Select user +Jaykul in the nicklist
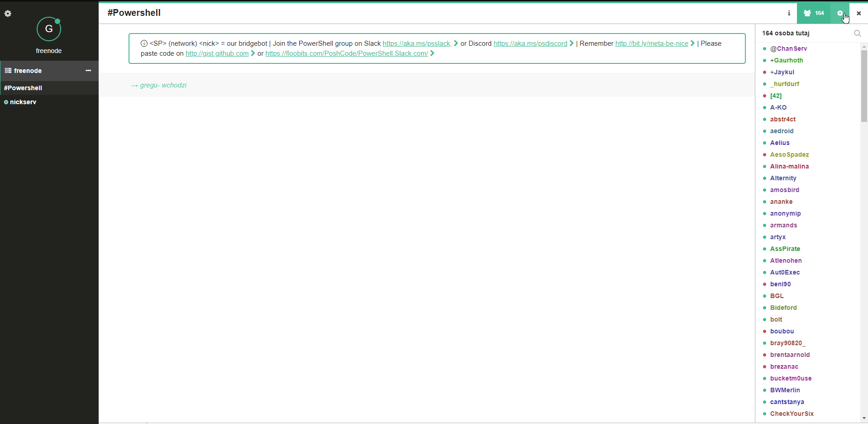The image size is (868, 424). pyautogui.click(x=782, y=72)
